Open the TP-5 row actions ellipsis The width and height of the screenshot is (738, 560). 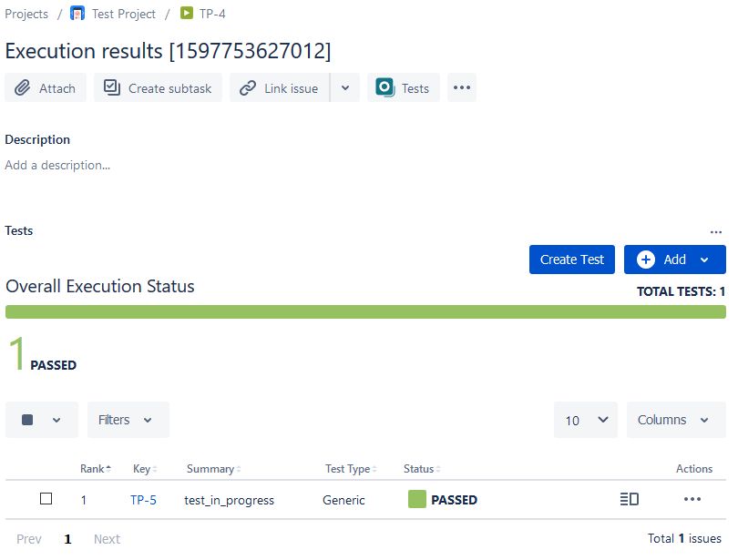click(x=692, y=499)
